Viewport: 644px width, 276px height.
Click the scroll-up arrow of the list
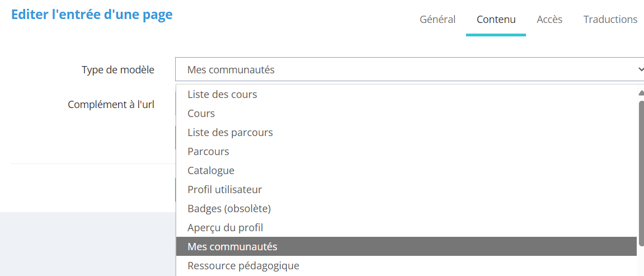click(641, 93)
